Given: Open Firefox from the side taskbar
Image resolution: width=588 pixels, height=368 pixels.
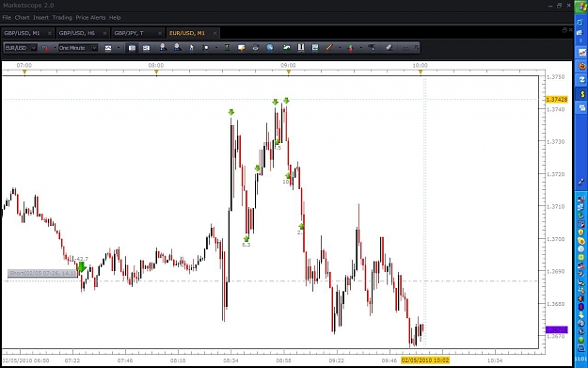Looking at the screenshot, I should [582, 67].
